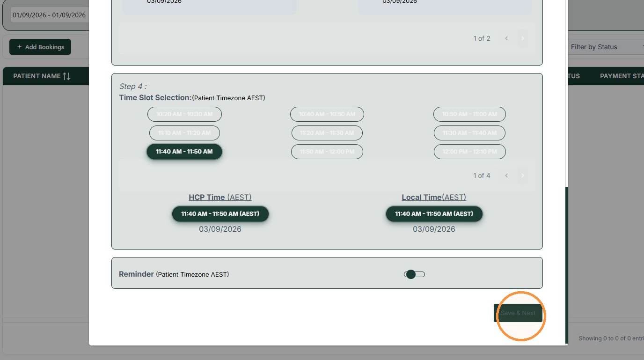The width and height of the screenshot is (644, 360).
Task: Click the Add Bookings button
Action: point(40,47)
